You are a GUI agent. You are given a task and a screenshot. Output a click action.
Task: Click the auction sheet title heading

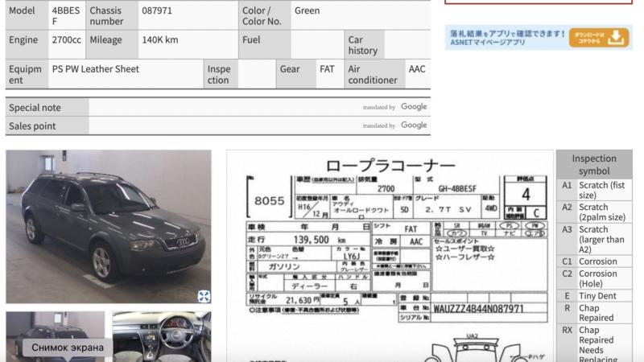pyautogui.click(x=390, y=164)
